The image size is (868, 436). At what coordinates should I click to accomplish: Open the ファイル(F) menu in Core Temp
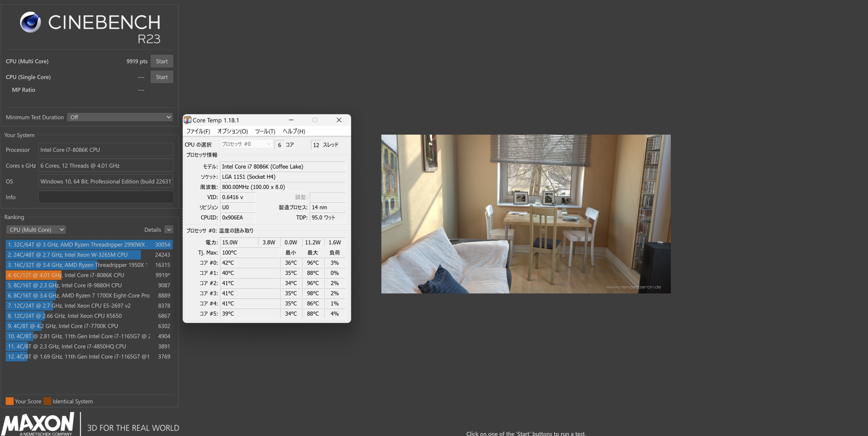[x=198, y=131]
